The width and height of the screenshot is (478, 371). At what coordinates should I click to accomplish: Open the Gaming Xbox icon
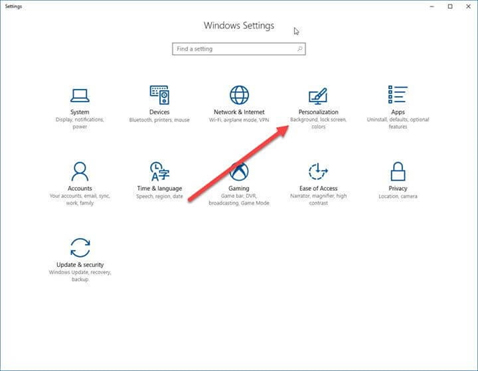point(239,171)
